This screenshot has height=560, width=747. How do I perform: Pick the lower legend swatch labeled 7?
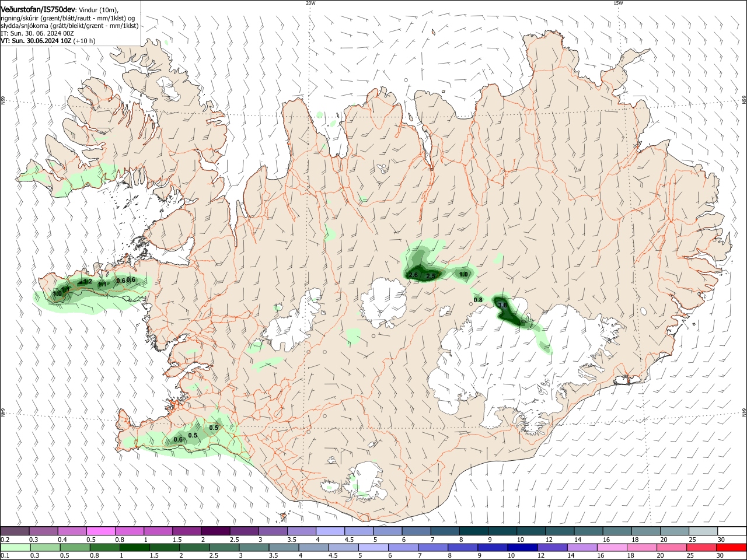432,547
